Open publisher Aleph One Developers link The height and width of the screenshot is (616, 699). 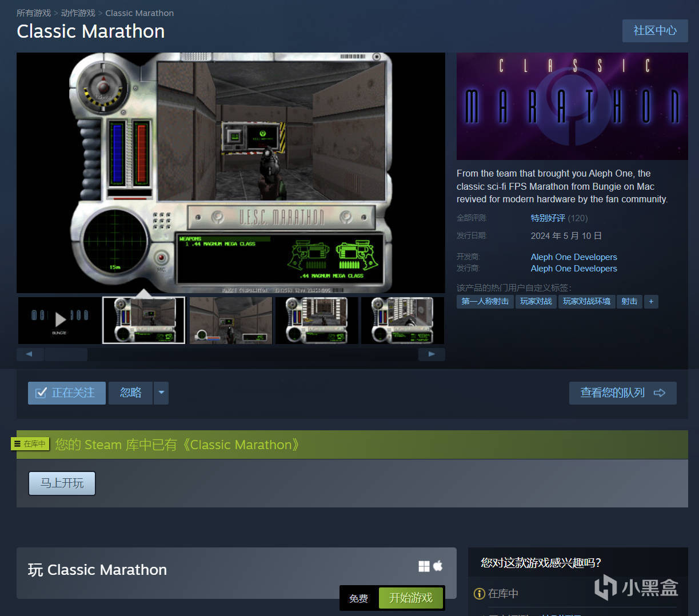point(574,269)
